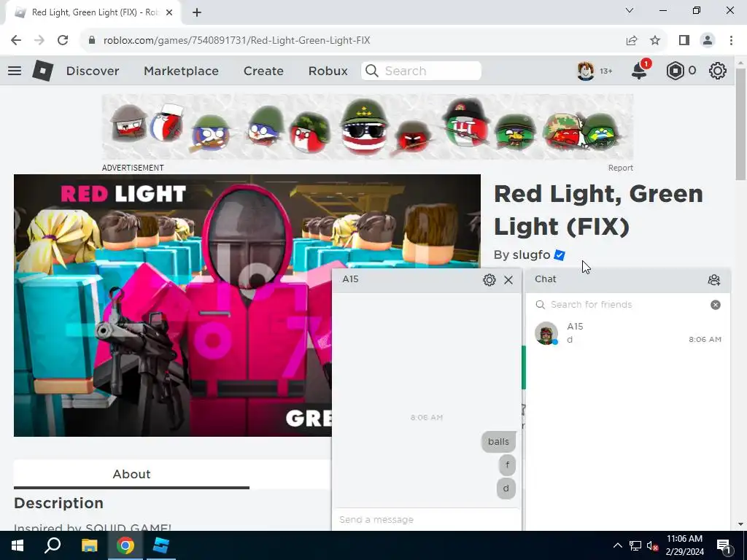
Task: Click the Polandball advertisement banner
Action: tap(368, 127)
